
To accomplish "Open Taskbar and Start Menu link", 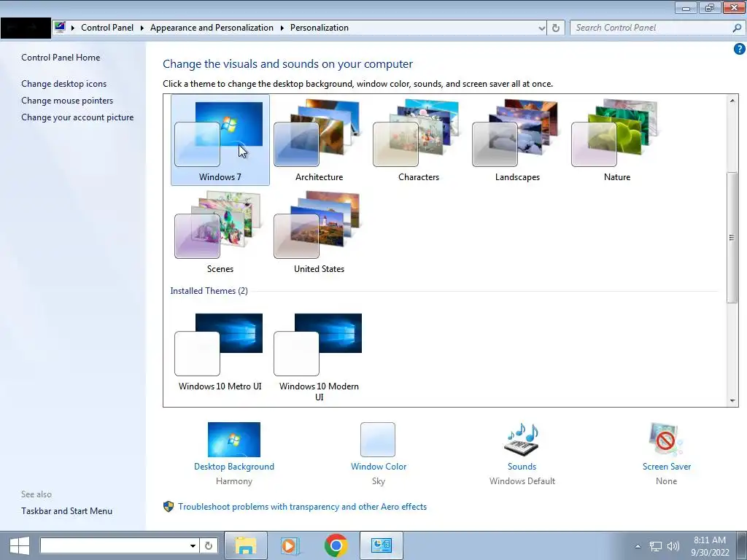I will point(66,511).
